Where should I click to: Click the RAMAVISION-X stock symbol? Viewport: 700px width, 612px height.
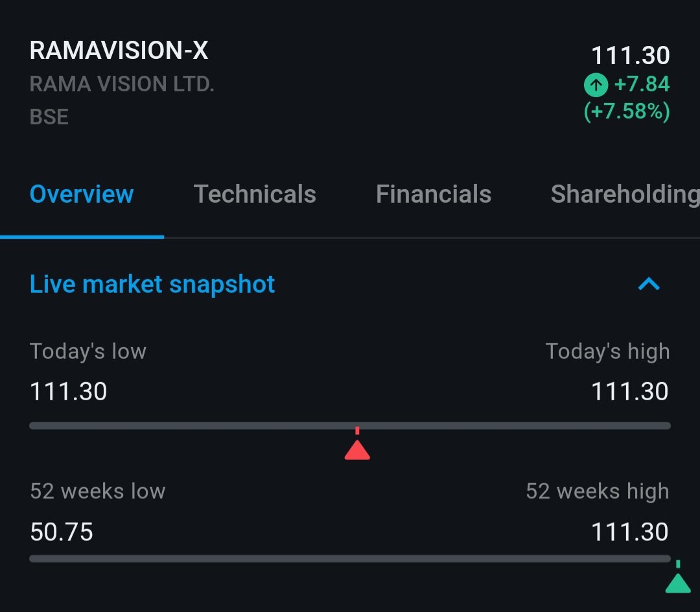pos(119,50)
